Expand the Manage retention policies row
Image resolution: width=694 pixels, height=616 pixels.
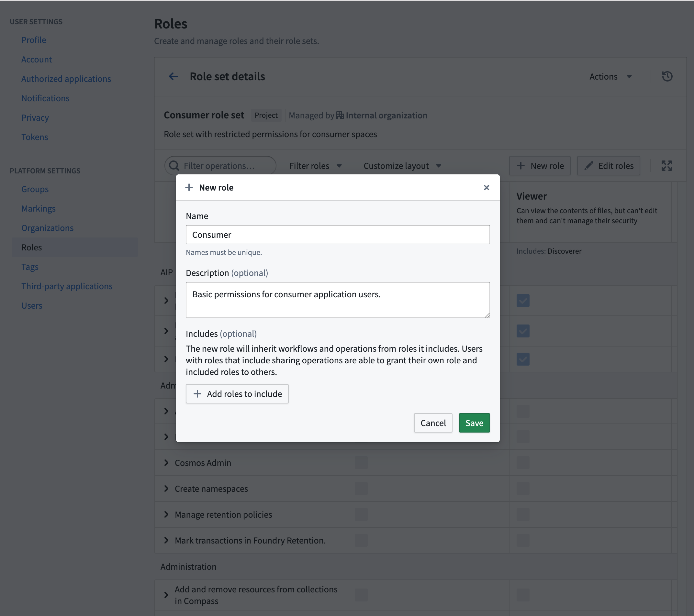pyautogui.click(x=166, y=514)
